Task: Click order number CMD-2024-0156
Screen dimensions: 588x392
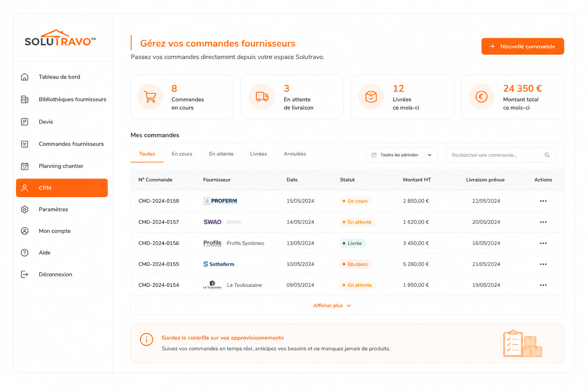Action: coord(158,243)
